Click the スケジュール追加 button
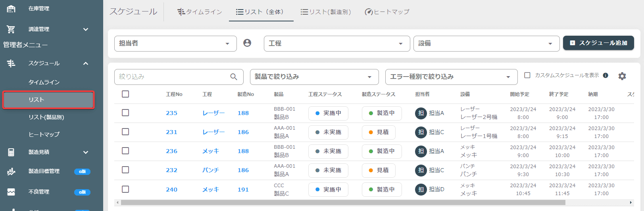This screenshot has height=211, width=644. [x=598, y=43]
